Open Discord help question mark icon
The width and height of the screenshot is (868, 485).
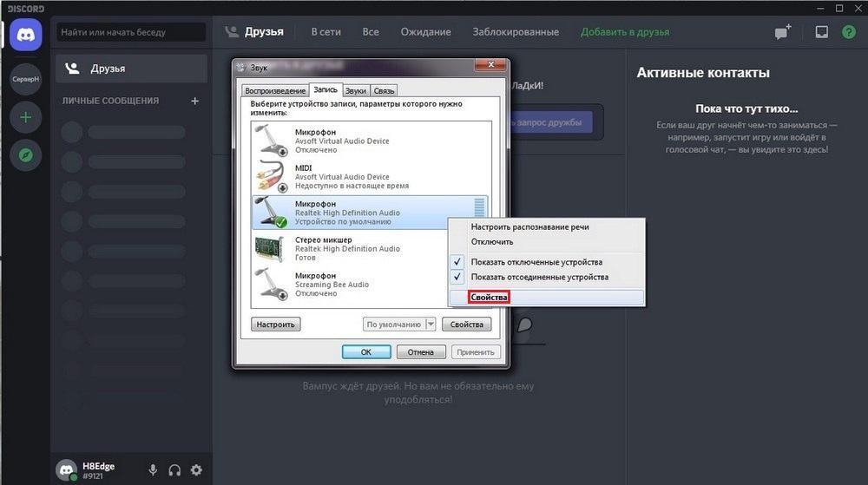point(849,32)
